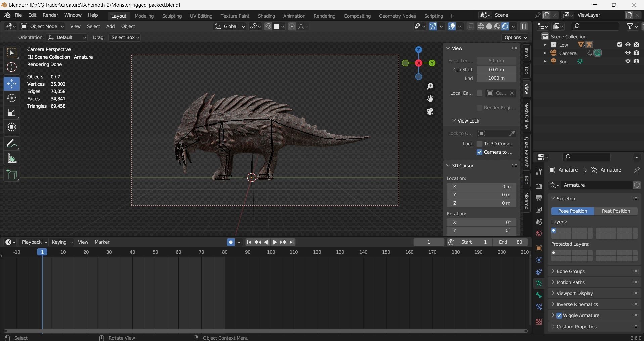
Task: Click the outliner filter funnel icon
Action: [630, 26]
